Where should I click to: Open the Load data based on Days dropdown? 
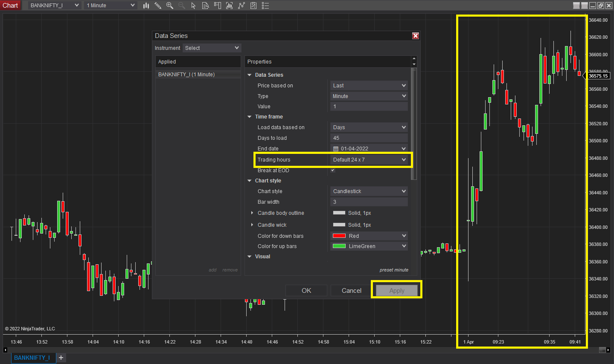(369, 127)
